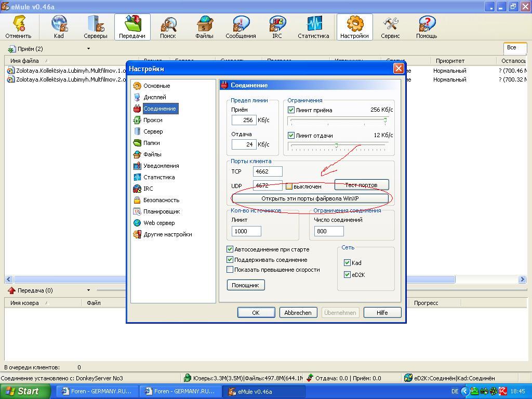532x399 pixels.
Task: Select Сервер in the settings list
Action: click(x=153, y=131)
